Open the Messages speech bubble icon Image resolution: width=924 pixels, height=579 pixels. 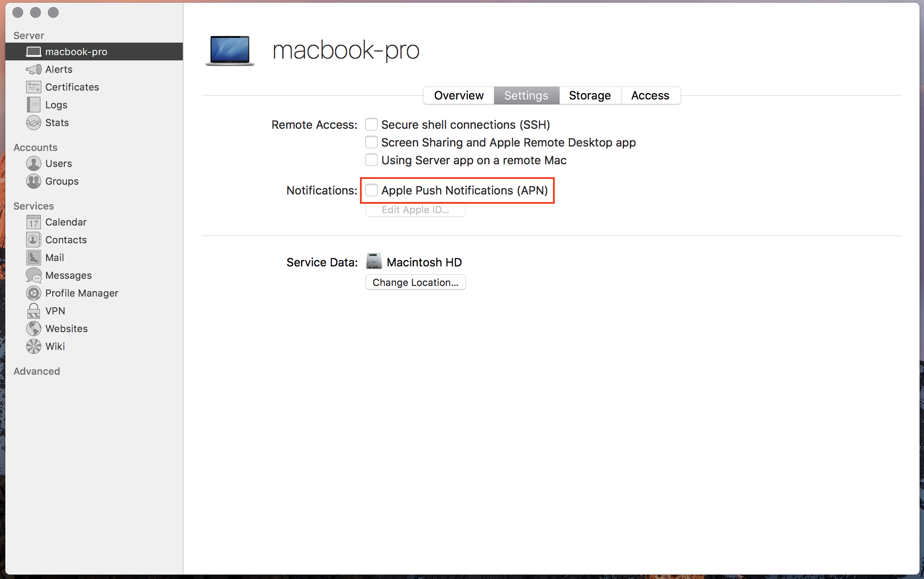(34, 275)
